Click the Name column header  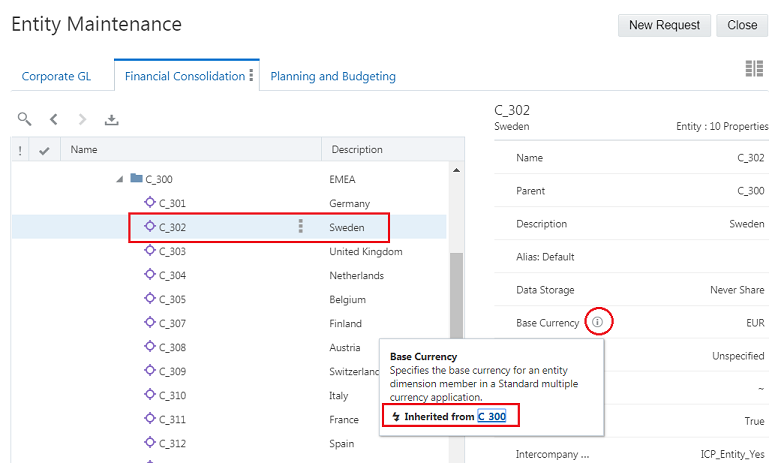84,150
